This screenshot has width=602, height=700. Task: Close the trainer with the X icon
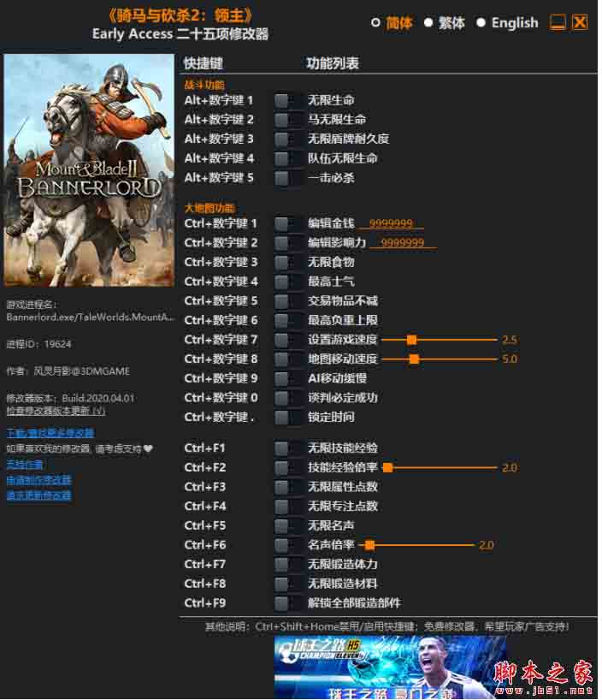[580, 22]
